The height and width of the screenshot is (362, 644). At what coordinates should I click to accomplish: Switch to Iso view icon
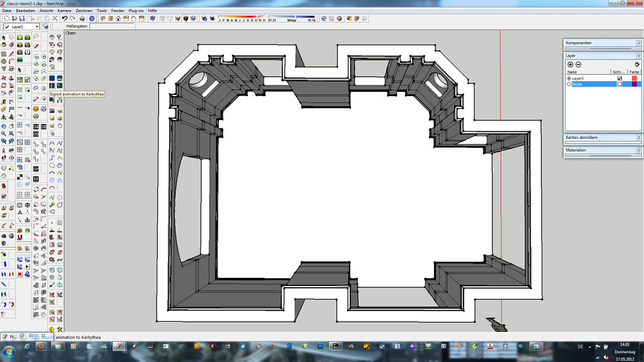click(103, 18)
